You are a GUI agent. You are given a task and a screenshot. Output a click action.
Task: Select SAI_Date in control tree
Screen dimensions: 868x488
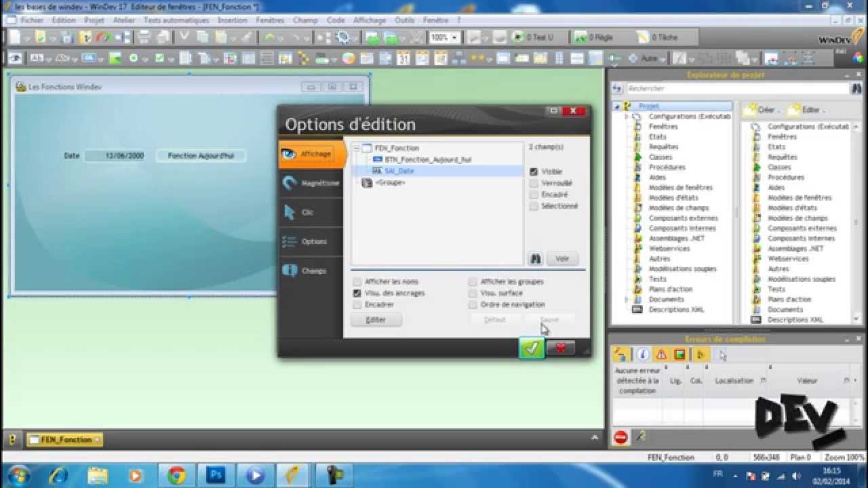tap(399, 171)
